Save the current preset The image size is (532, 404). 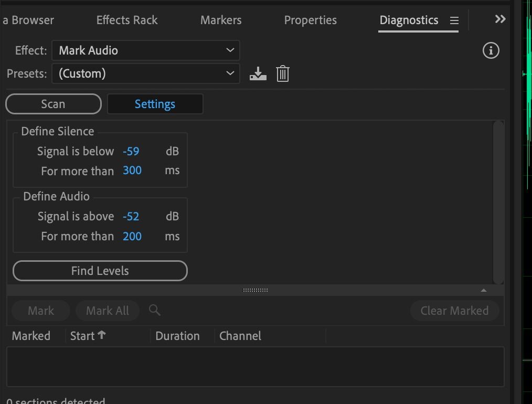258,73
